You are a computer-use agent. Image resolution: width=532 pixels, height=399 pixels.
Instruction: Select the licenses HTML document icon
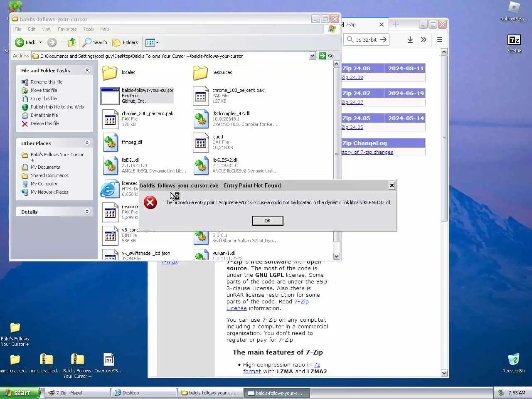[x=109, y=189]
